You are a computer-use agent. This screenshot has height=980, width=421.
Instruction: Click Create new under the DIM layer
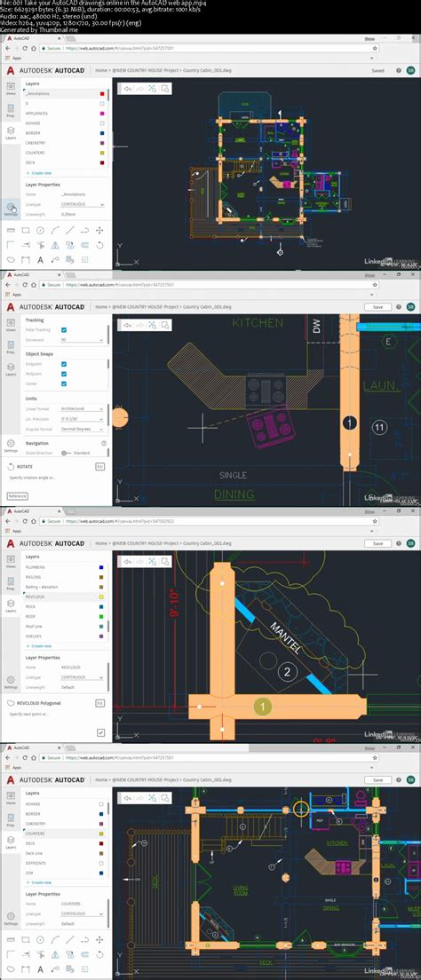tap(40, 881)
